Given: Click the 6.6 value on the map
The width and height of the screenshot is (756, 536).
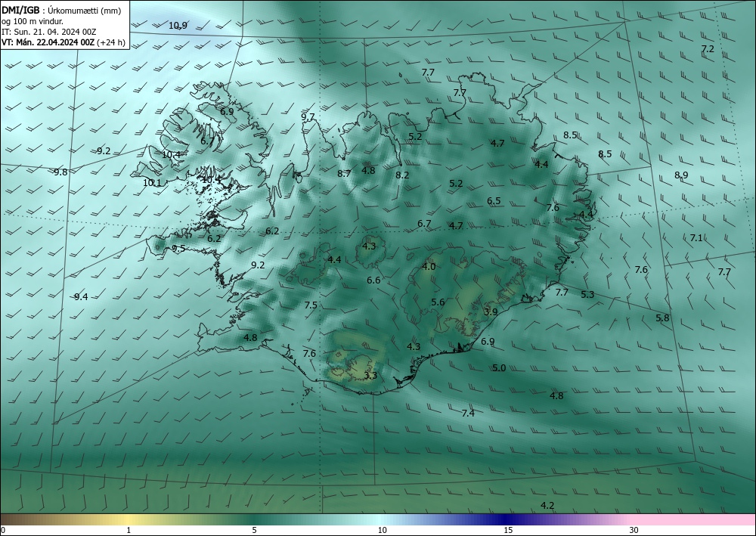Looking at the screenshot, I should [373, 280].
